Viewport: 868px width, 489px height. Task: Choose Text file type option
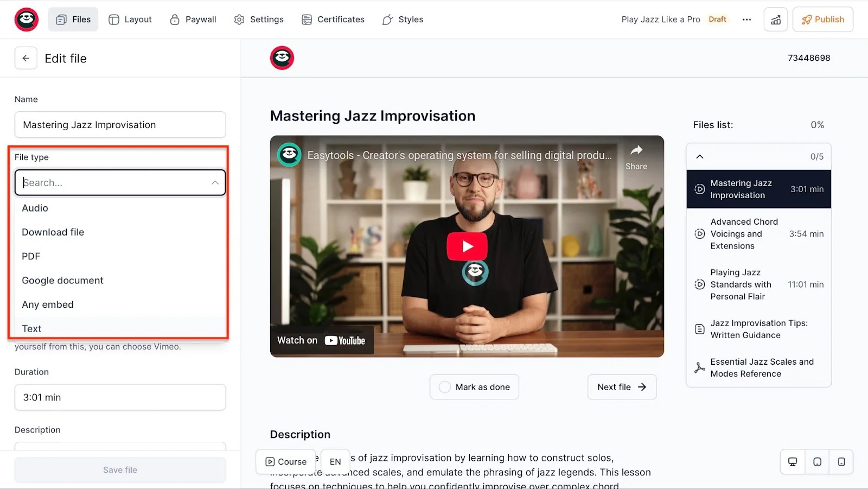(120, 328)
